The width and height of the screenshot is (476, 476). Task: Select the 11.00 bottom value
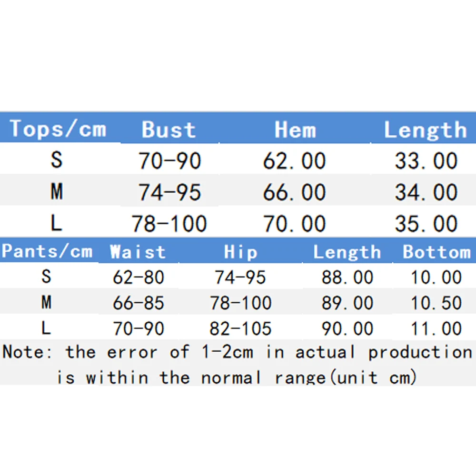coord(436,328)
